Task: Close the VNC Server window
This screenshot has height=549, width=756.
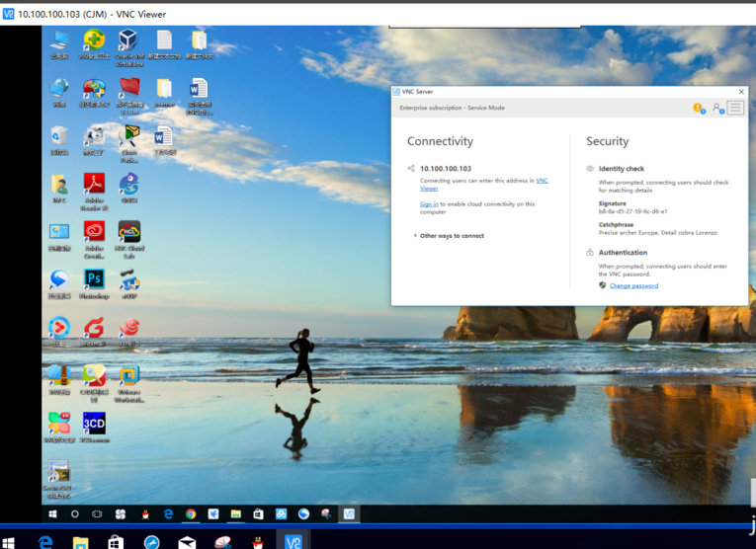Action: (739, 91)
